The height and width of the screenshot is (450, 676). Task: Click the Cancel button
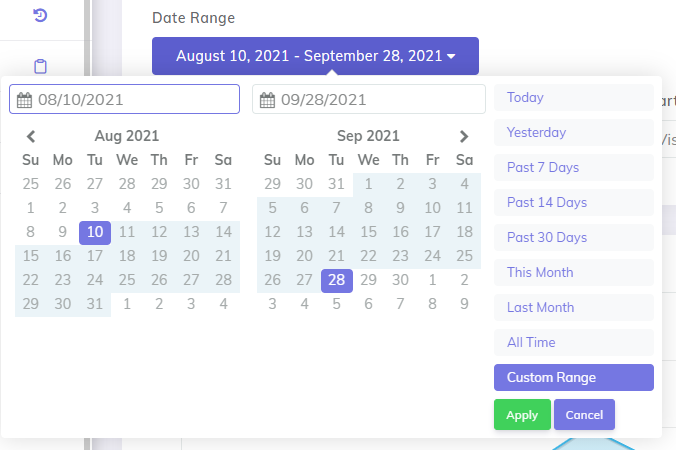click(x=584, y=415)
